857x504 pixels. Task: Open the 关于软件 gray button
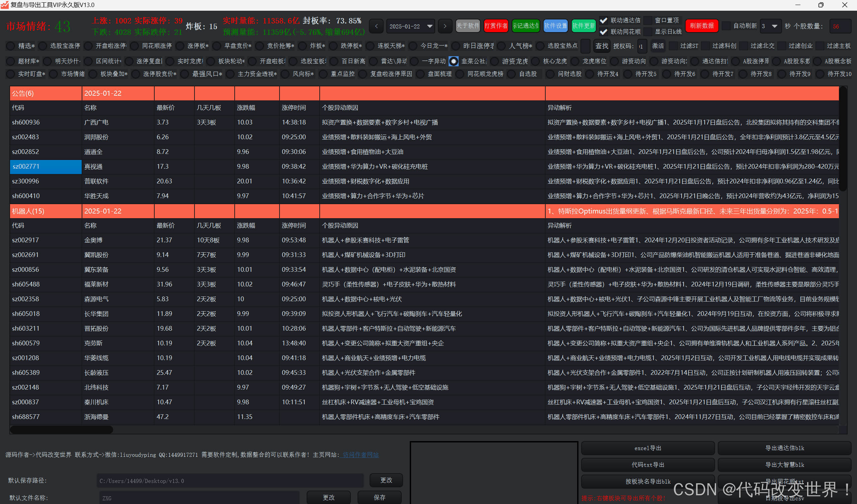(468, 26)
